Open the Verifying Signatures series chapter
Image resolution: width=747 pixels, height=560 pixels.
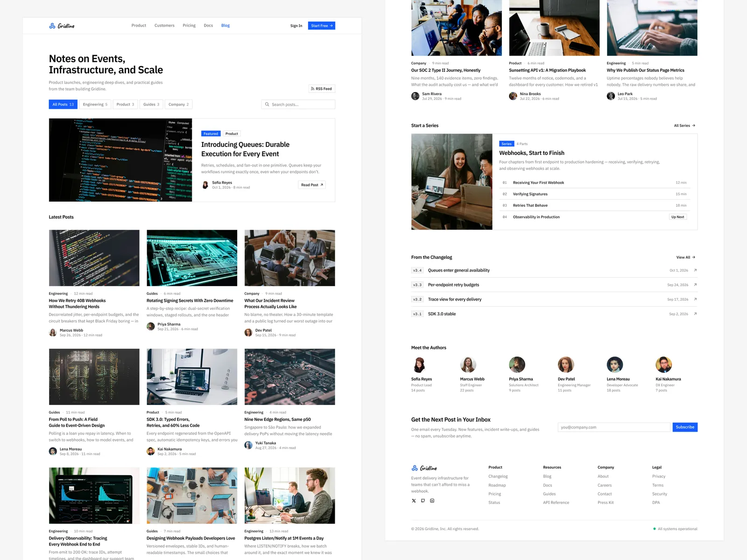[x=595, y=194]
